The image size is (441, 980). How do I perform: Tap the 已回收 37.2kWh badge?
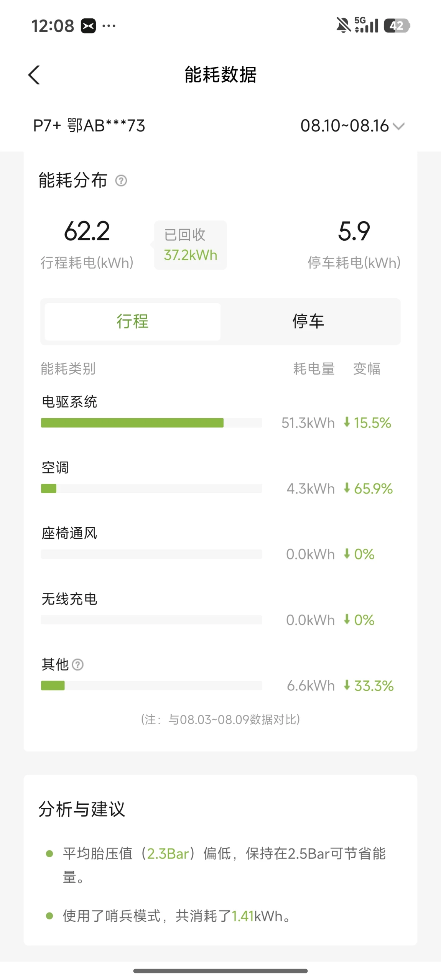[x=190, y=245]
